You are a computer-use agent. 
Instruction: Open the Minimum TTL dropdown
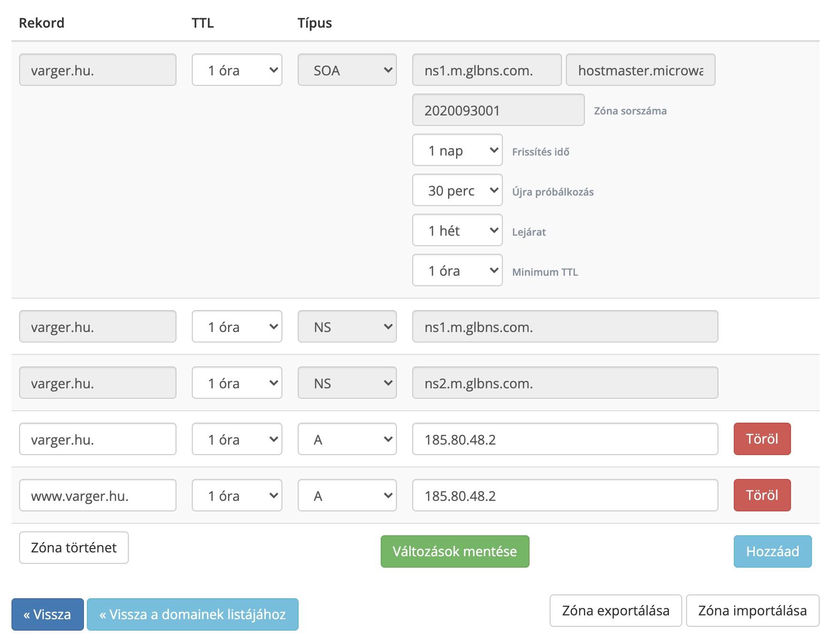coord(457,270)
